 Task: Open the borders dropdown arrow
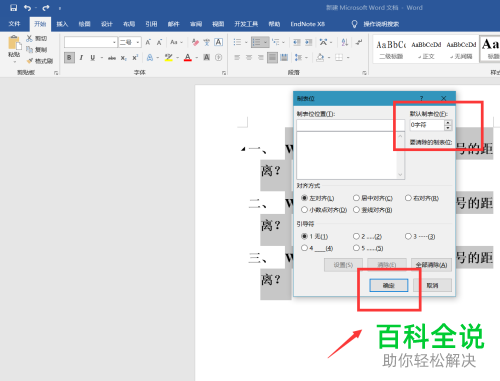coord(348,58)
